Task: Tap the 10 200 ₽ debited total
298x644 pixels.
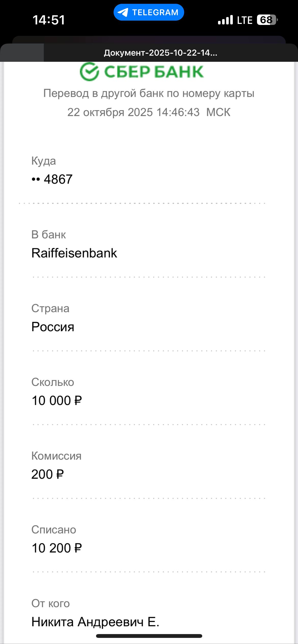Action: tap(57, 548)
